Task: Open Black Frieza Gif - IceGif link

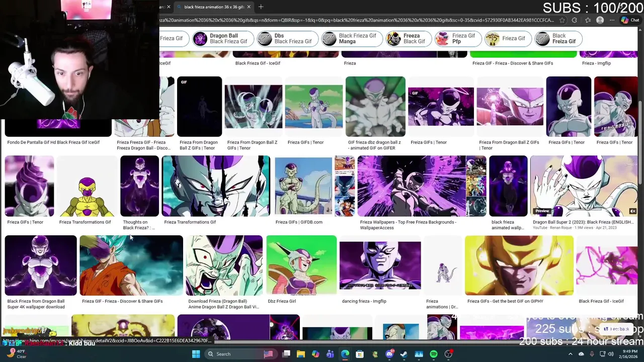Action: click(x=258, y=63)
